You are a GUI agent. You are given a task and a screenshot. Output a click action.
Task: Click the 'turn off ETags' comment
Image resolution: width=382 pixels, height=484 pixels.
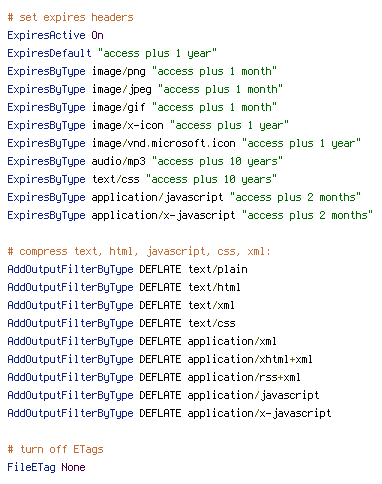pos(55,449)
